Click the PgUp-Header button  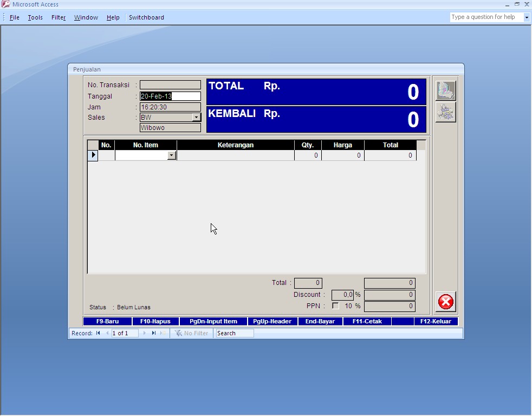(x=273, y=321)
